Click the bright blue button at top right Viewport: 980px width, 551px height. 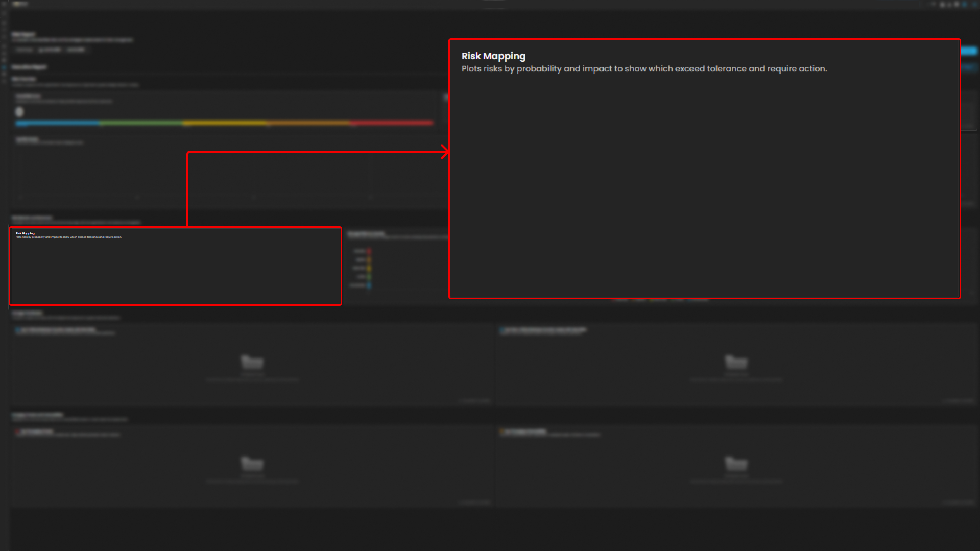coord(969,51)
